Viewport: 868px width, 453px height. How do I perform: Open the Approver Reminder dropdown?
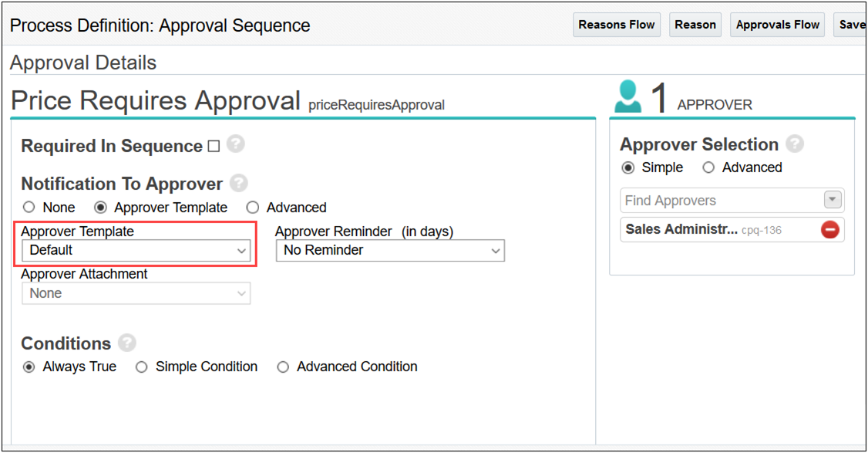coord(390,250)
